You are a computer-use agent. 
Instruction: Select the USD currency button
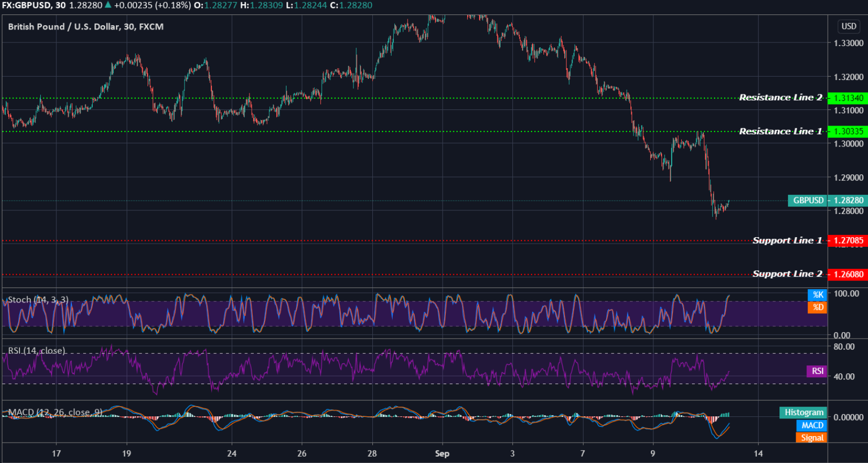pyautogui.click(x=849, y=26)
